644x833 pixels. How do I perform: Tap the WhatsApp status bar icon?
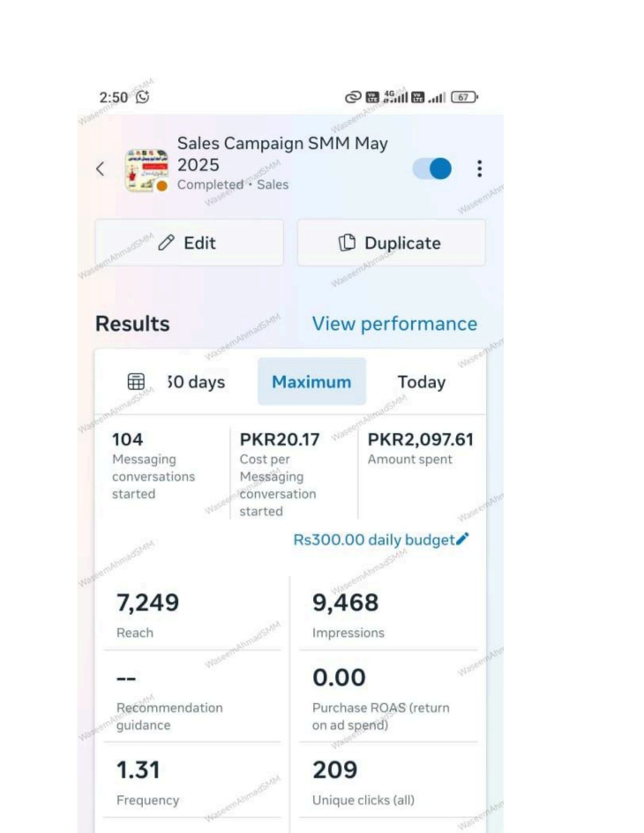pyautogui.click(x=143, y=97)
